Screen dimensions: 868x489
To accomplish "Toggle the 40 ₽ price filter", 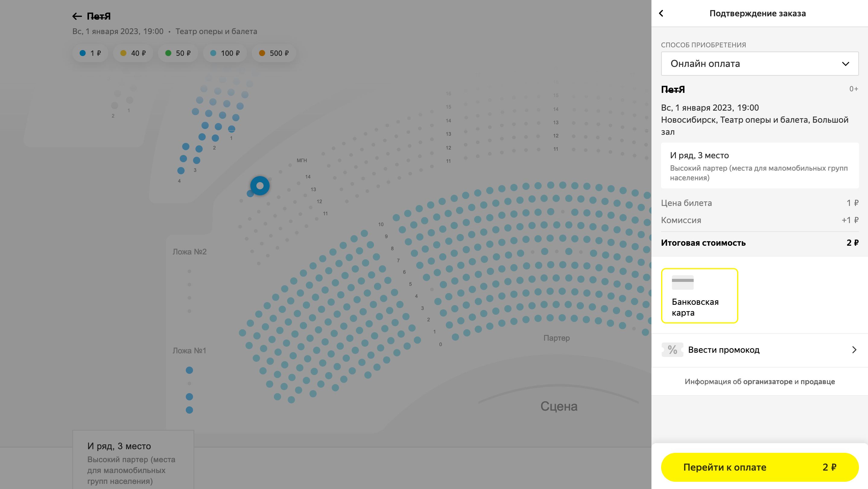I will (x=133, y=53).
